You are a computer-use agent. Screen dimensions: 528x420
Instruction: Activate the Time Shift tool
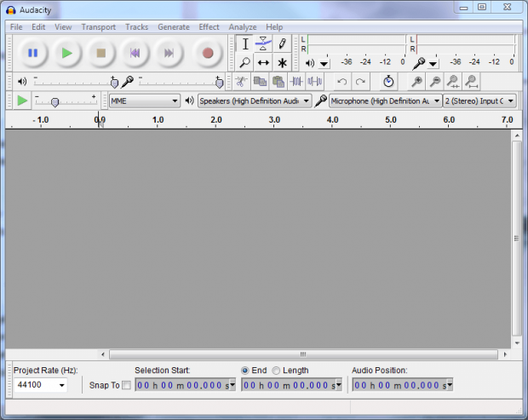coord(263,63)
